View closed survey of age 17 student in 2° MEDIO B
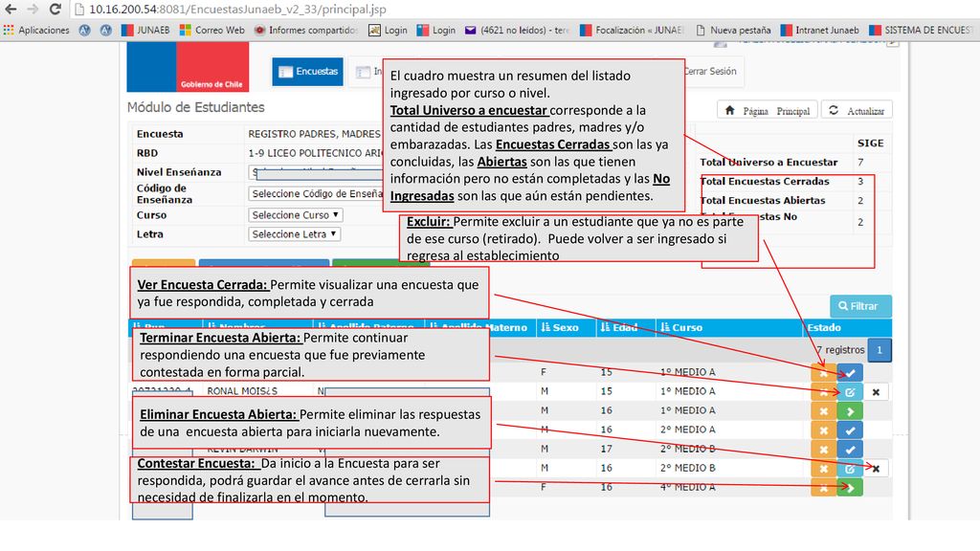Screen dimensions: 980x551 point(850,450)
